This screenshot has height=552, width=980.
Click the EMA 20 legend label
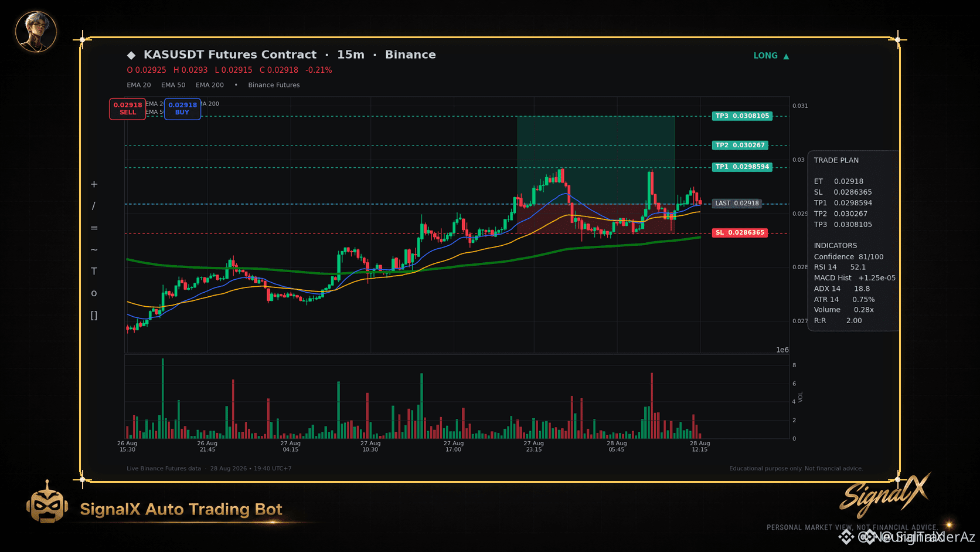pyautogui.click(x=139, y=85)
